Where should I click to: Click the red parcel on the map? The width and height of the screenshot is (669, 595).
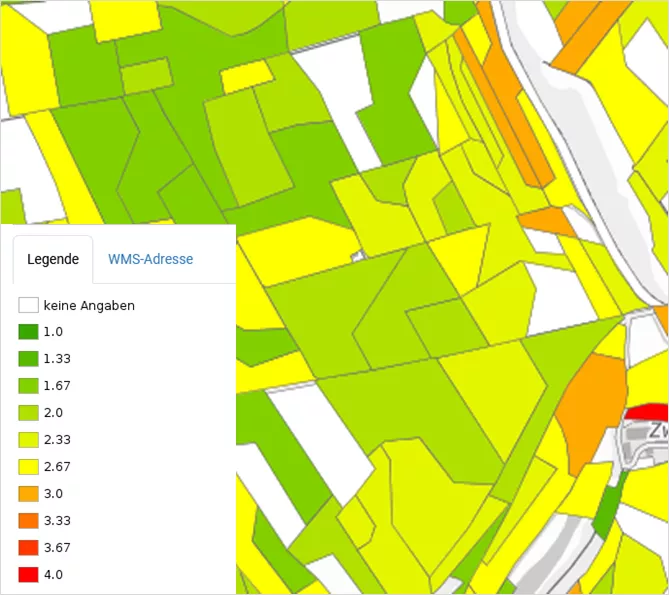pos(646,413)
